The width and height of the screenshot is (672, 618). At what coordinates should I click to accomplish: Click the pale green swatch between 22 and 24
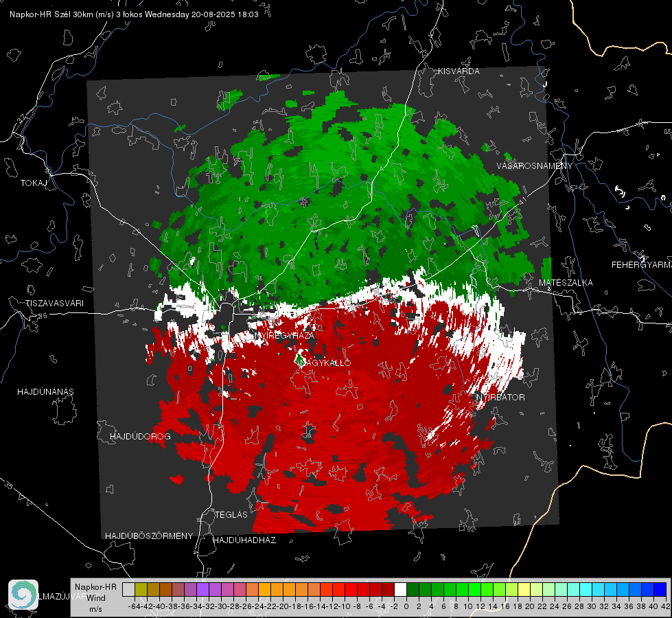click(548, 589)
